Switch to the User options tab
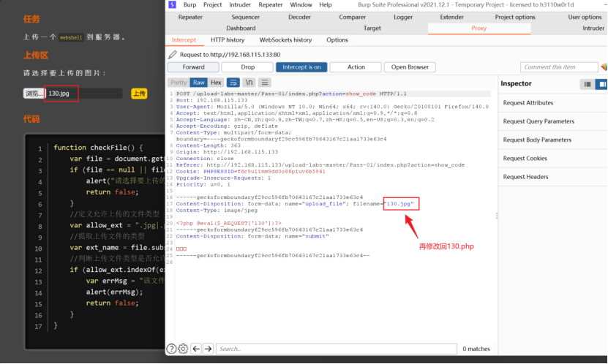Viewport: 608px width, 364px height. click(x=585, y=17)
